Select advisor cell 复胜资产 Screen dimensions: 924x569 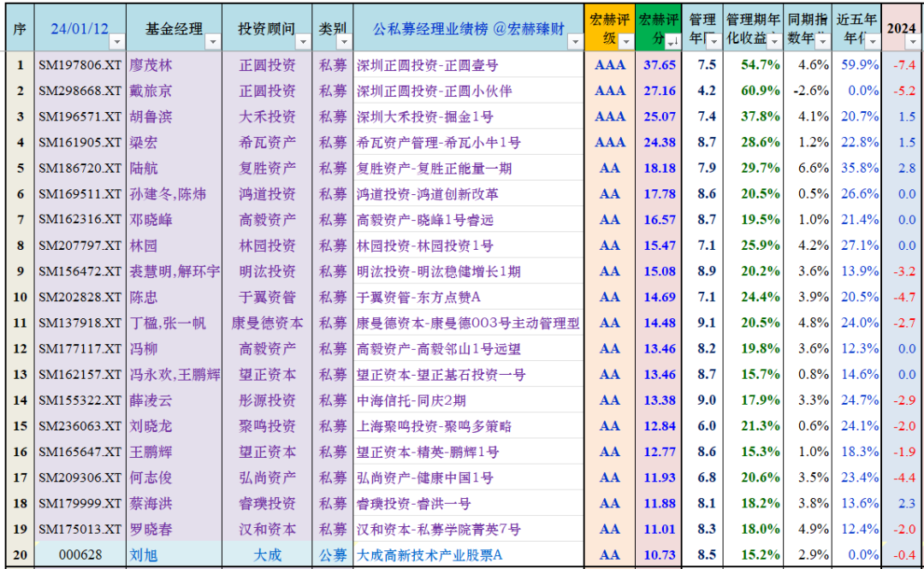coord(268,168)
